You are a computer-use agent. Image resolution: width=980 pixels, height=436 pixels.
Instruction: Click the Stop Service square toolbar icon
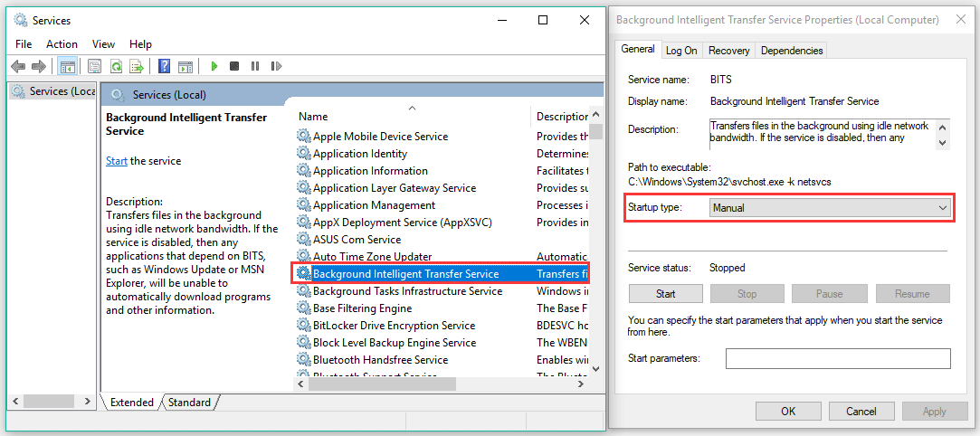click(x=234, y=66)
